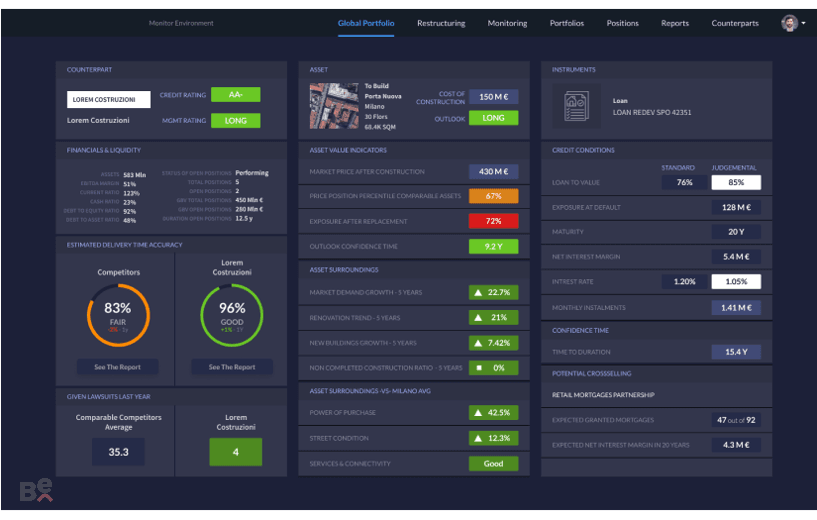This screenshot has width=817, height=520.
Task: Click the 12.3% street condition badge
Action: 493,438
